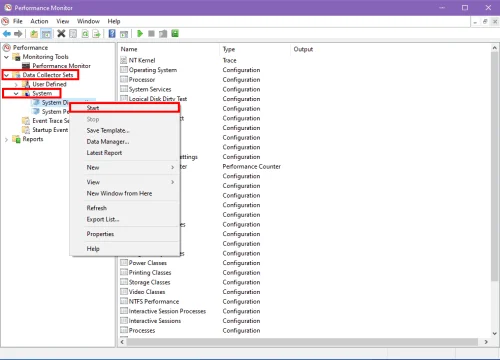Image resolution: width=500 pixels, height=360 pixels.
Task: Click the green View Latest Report icon
Action: click(x=175, y=33)
